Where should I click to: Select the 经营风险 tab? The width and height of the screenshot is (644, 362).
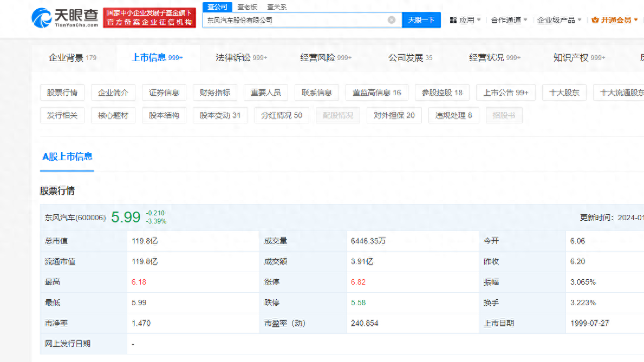coord(326,57)
